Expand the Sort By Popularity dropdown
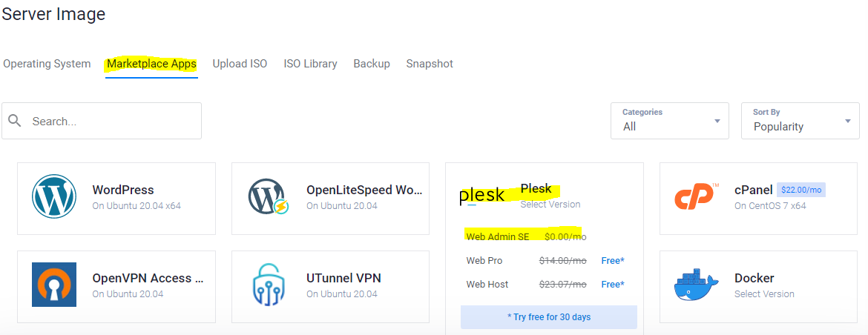Viewport: 868px width, 335px height. [800, 121]
